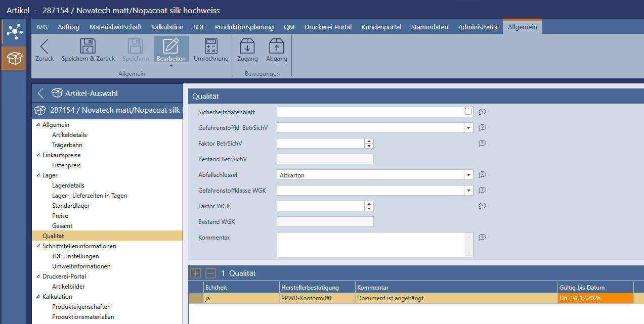Viewport: 644px width, 324px height.
Task: Collapse the Einkaufspreise tree node
Action: point(38,155)
